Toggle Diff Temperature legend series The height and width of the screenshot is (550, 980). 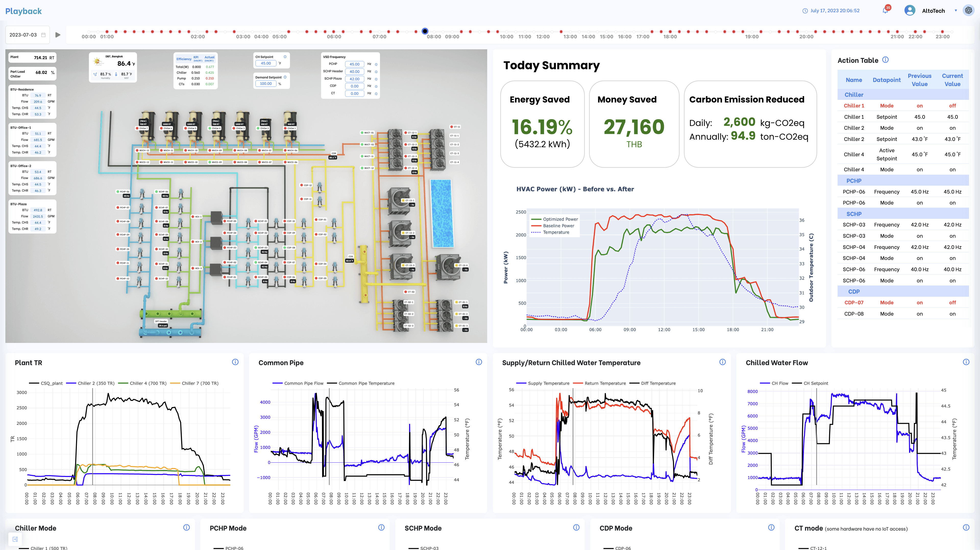[x=653, y=383]
